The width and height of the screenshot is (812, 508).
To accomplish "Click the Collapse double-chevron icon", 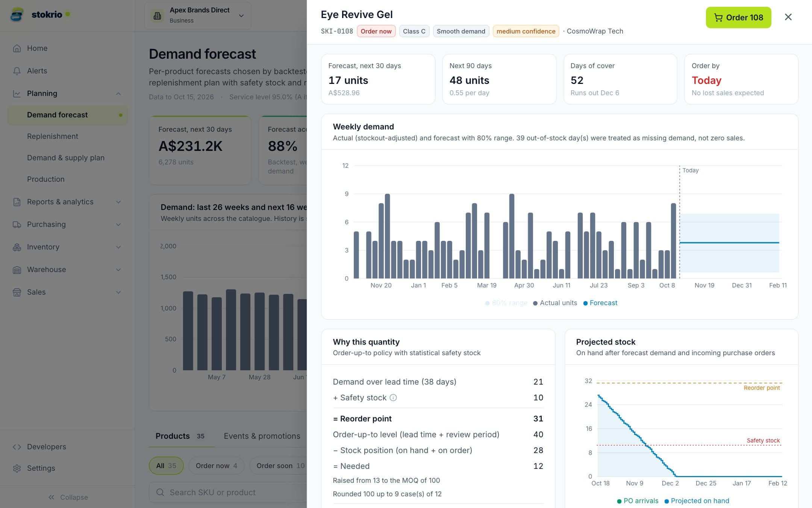I will [x=52, y=497].
